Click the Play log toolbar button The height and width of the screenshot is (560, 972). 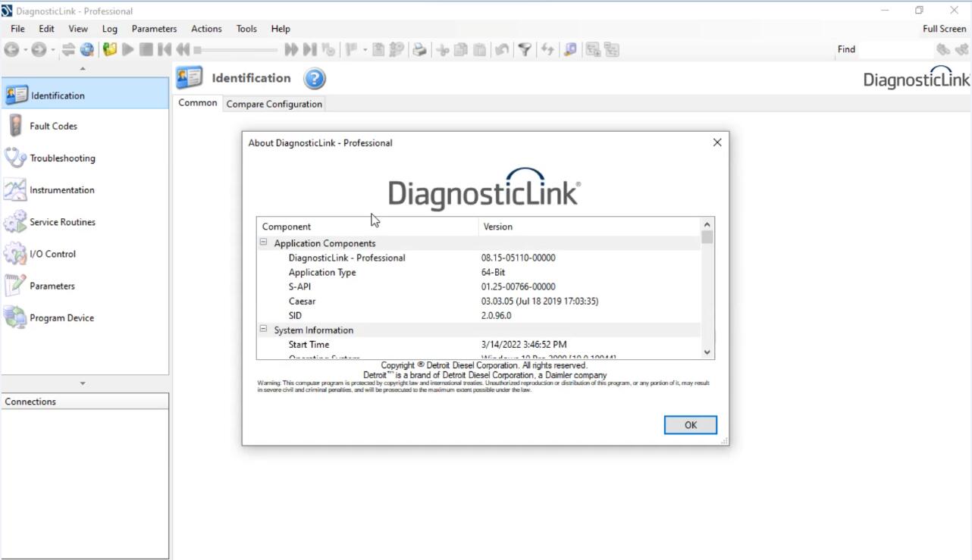(x=128, y=49)
